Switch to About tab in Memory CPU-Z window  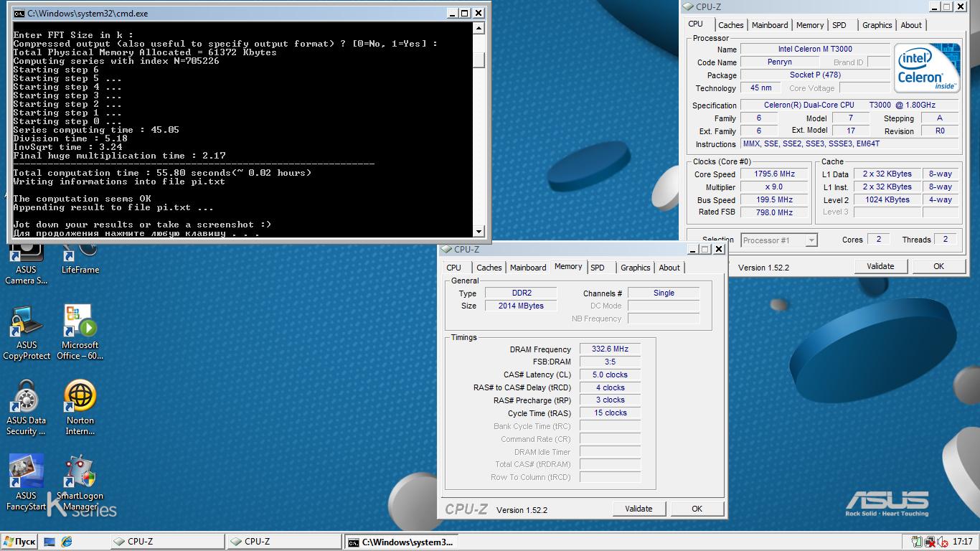point(669,268)
